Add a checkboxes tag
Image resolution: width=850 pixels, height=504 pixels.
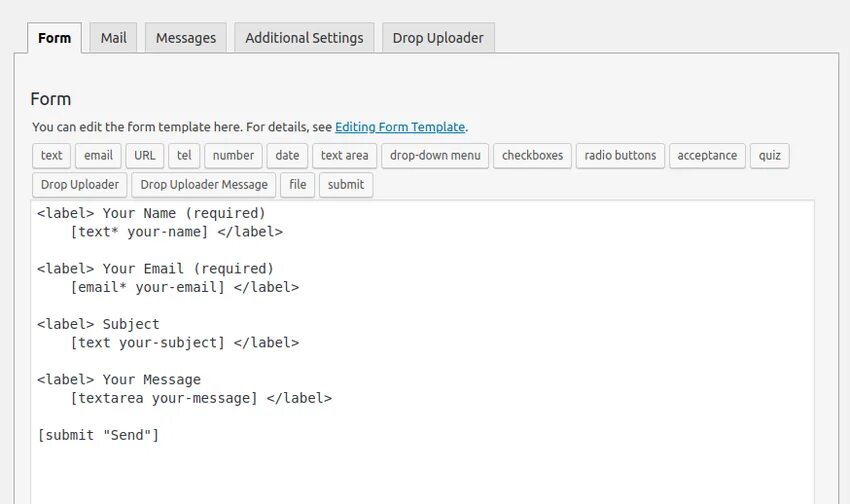pyautogui.click(x=532, y=155)
